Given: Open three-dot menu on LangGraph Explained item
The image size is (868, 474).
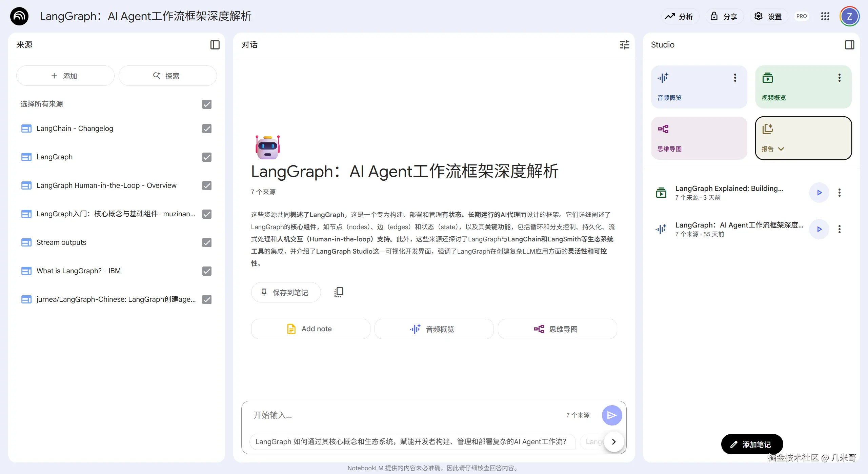Looking at the screenshot, I should point(840,192).
